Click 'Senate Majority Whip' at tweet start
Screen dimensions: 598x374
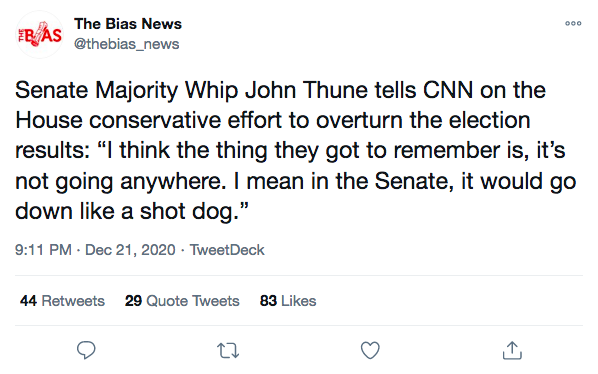(127, 91)
